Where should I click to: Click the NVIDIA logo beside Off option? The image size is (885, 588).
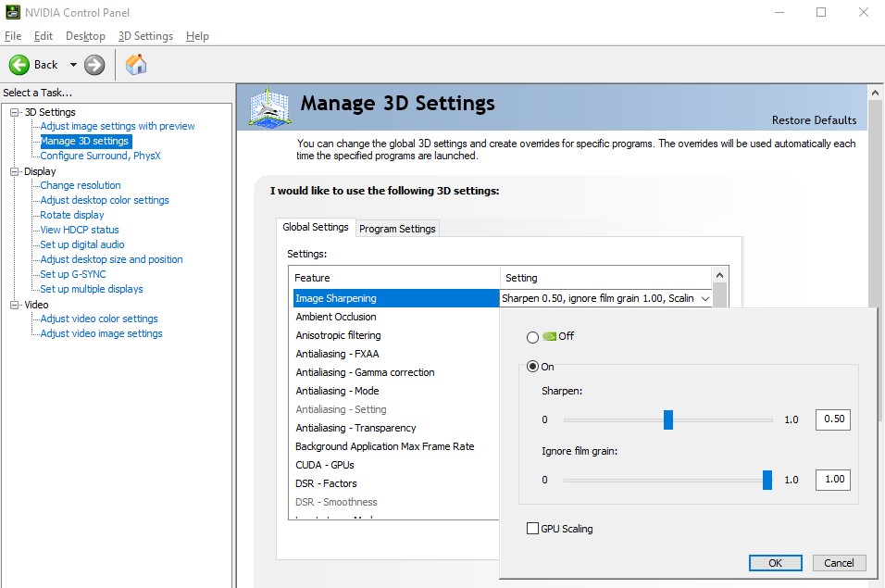click(x=548, y=337)
